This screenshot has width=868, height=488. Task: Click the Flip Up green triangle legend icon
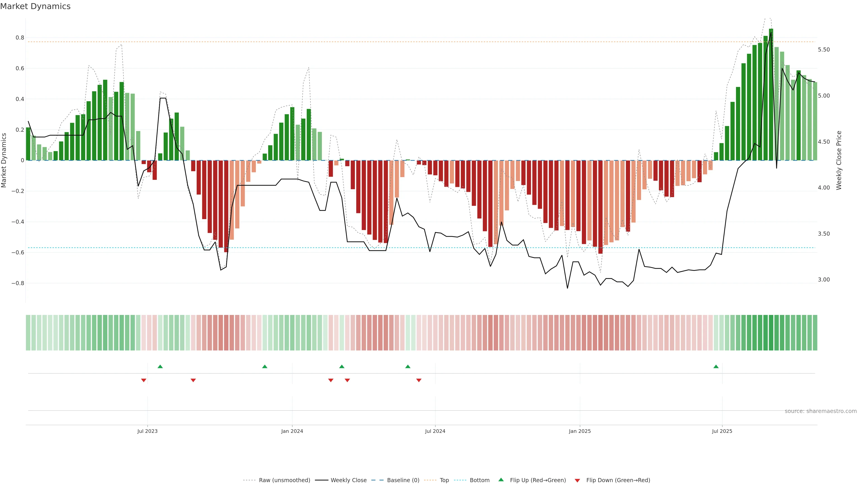pyautogui.click(x=501, y=480)
